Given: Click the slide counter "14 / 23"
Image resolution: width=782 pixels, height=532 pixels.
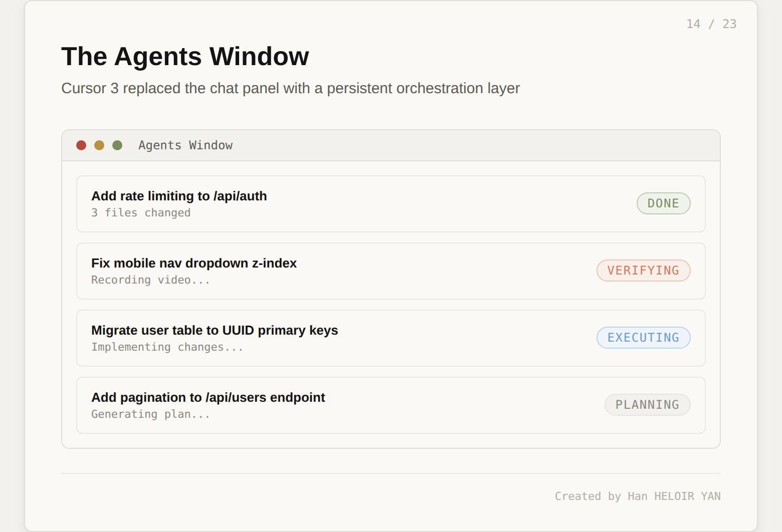Looking at the screenshot, I should click(x=711, y=24).
